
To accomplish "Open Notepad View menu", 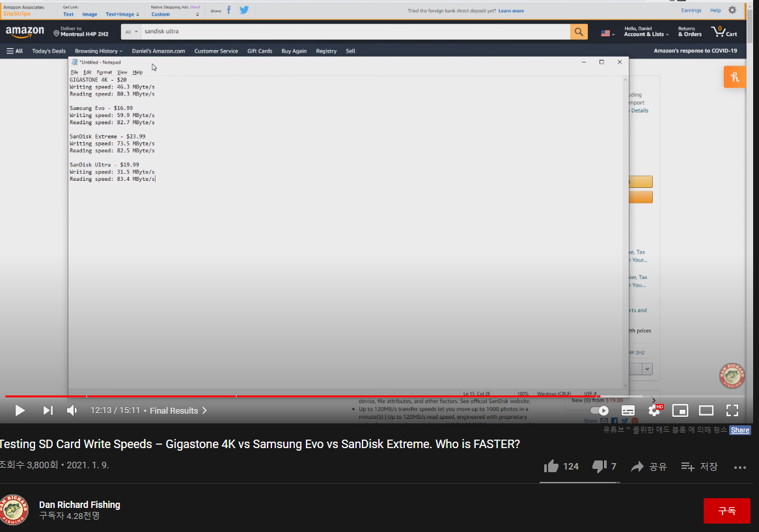I will pos(122,72).
